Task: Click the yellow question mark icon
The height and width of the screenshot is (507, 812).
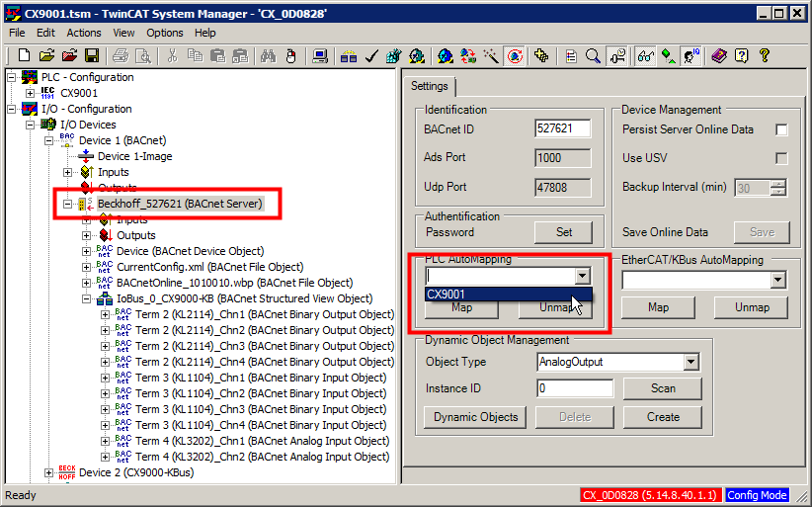Action: [765, 55]
